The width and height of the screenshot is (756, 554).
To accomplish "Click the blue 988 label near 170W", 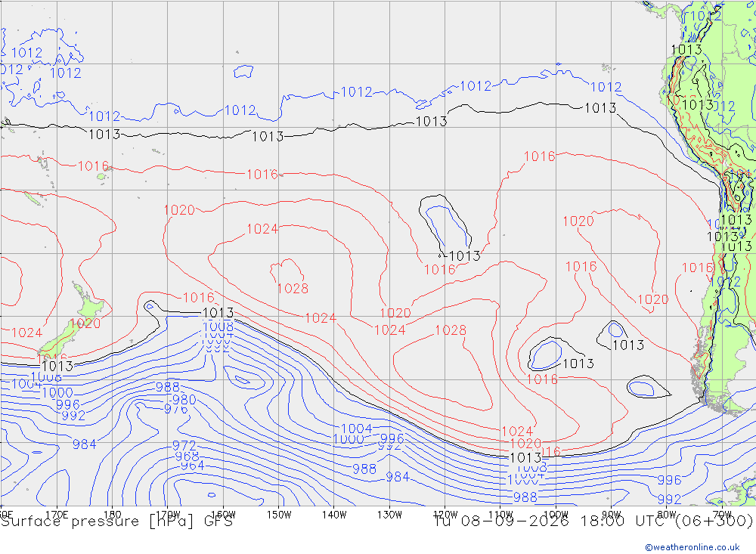I will coord(168,387).
